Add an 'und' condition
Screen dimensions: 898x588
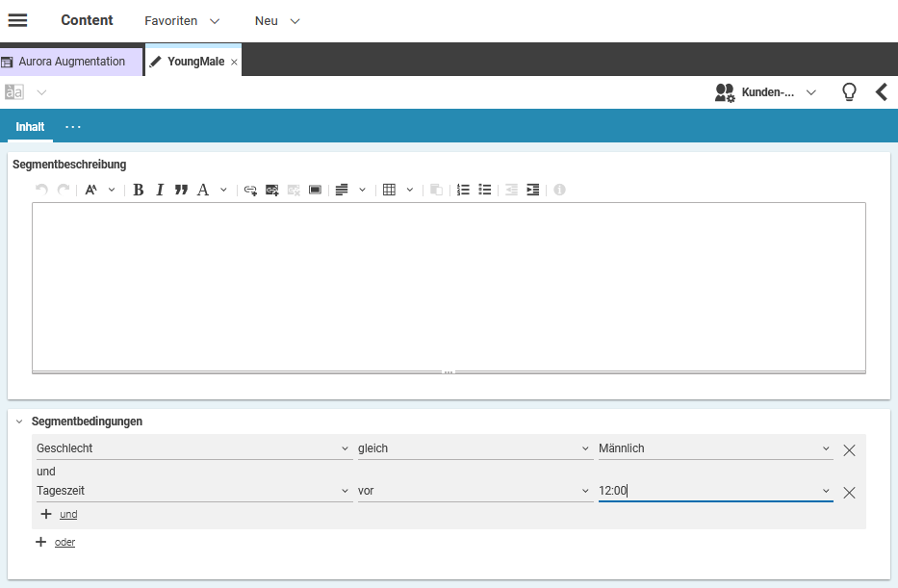[67, 515]
